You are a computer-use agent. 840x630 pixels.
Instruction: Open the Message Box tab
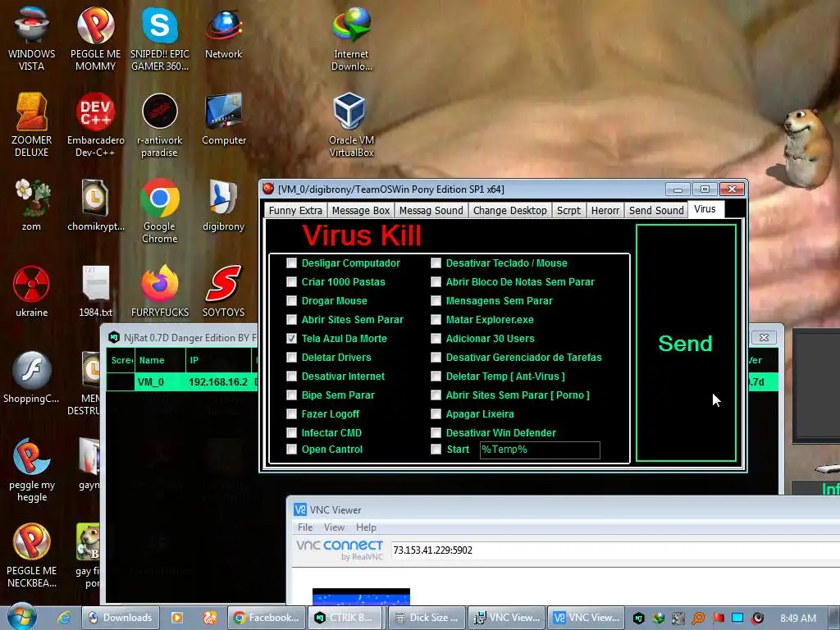click(361, 210)
